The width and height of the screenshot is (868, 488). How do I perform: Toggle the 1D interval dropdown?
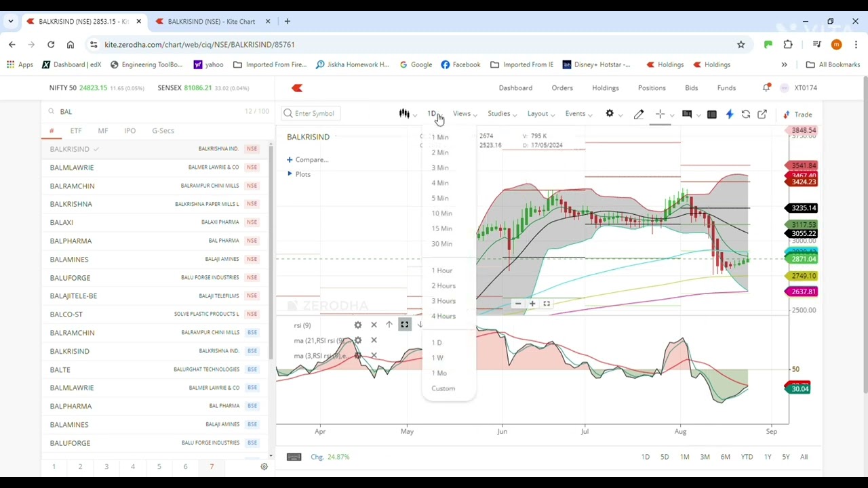pos(434,114)
